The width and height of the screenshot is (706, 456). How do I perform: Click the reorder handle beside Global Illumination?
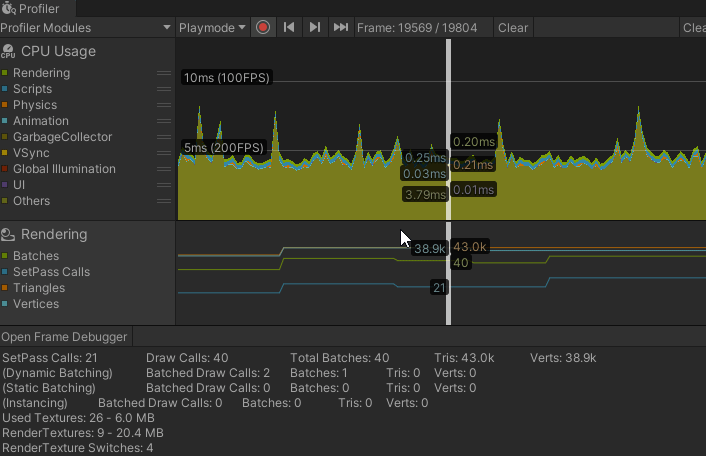coord(164,169)
